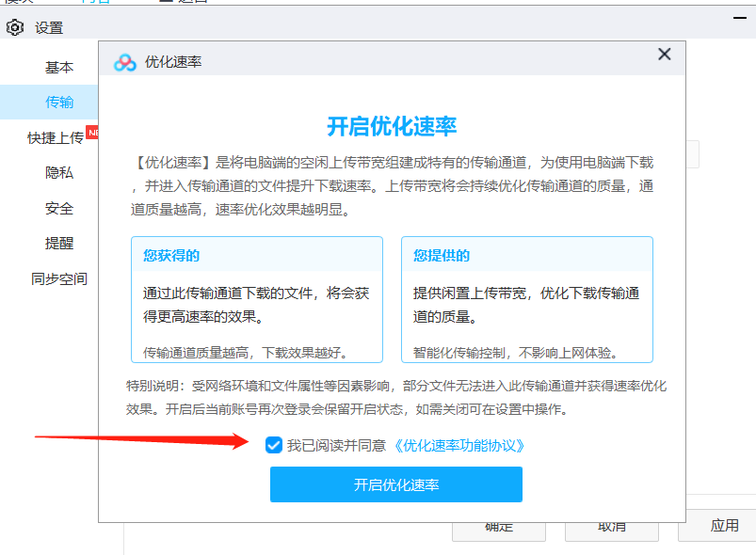This screenshot has width=756, height=555.
Task: Click the text 智能化传输控制，不影响上网体验。
Action: pyautogui.click(x=516, y=353)
